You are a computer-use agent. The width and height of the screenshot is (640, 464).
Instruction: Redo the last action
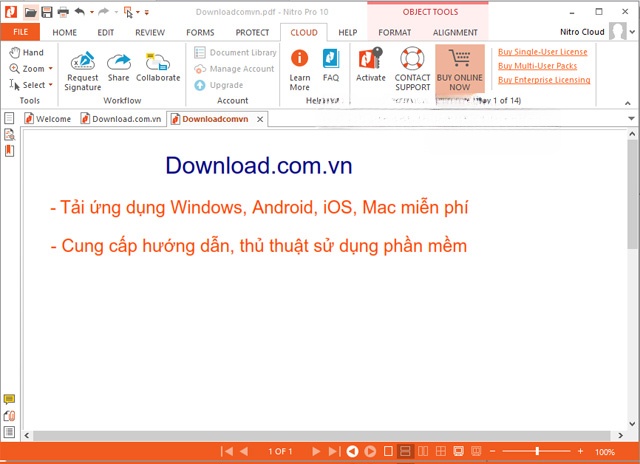104,12
